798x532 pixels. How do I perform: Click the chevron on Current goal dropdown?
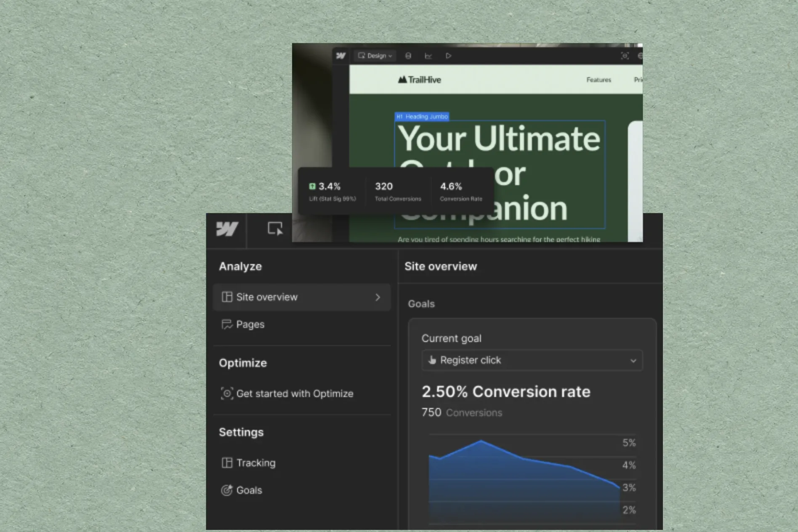633,361
